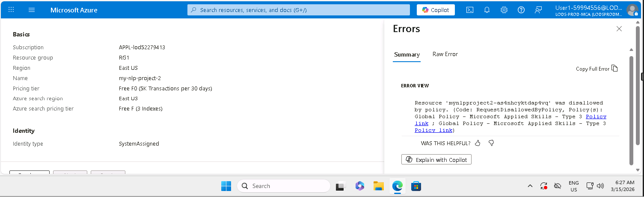Select the Free F0 pricing tier text
This screenshot has height=197, width=644.
coord(166,89)
